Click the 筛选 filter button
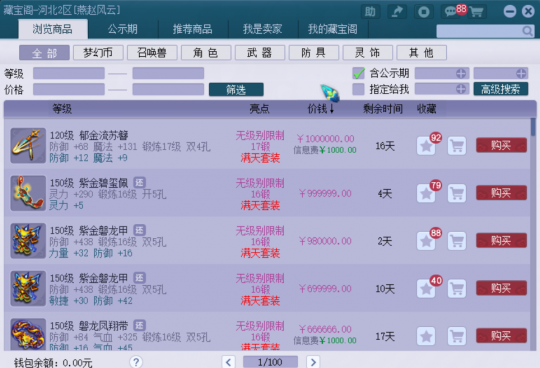540x368 pixels. (236, 90)
